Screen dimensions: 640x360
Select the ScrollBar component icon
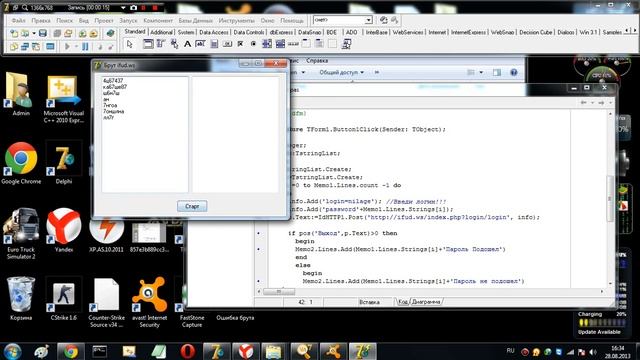pos(293,44)
